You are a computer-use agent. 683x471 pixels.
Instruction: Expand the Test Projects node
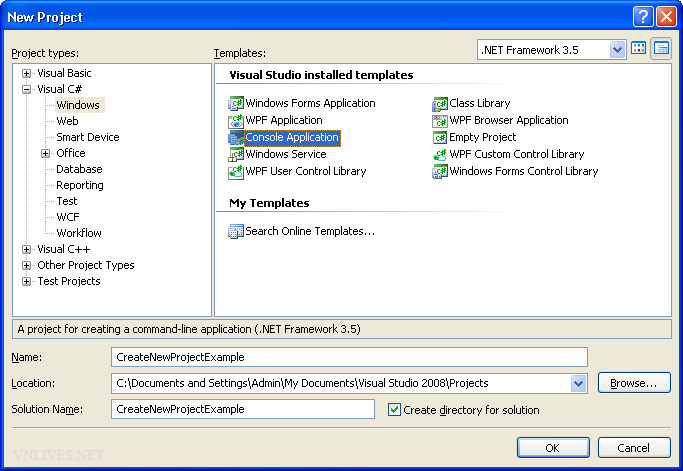(27, 281)
